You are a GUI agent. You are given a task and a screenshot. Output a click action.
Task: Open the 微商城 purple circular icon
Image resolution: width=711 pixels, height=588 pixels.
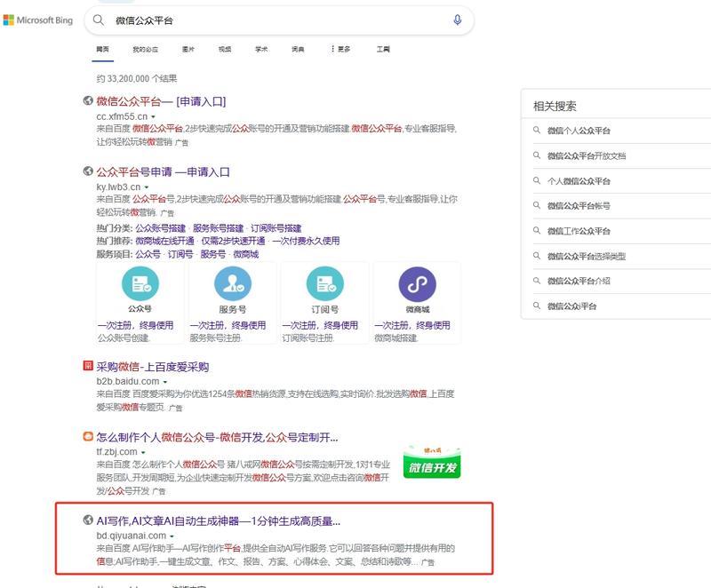click(417, 284)
